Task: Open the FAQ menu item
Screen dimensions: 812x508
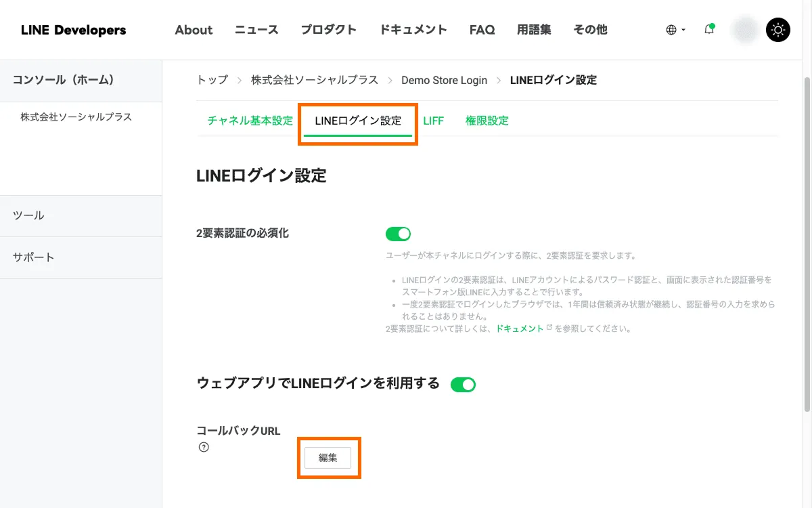Action: pyautogui.click(x=482, y=30)
